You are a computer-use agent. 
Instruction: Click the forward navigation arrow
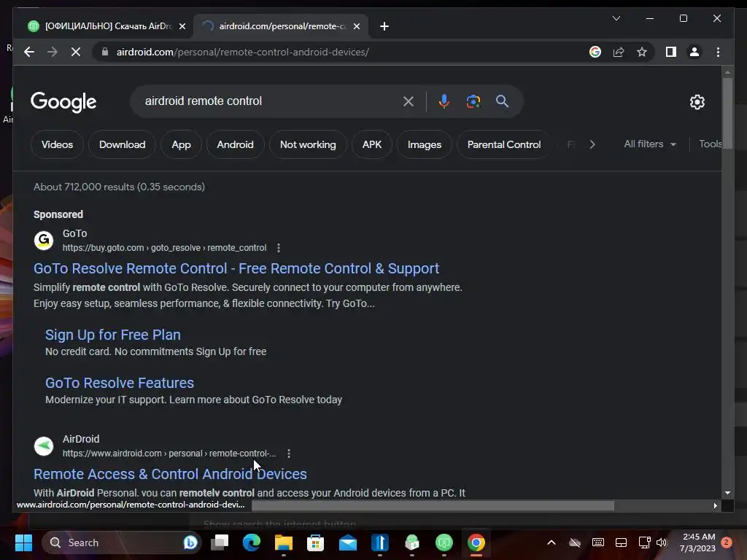(x=53, y=52)
